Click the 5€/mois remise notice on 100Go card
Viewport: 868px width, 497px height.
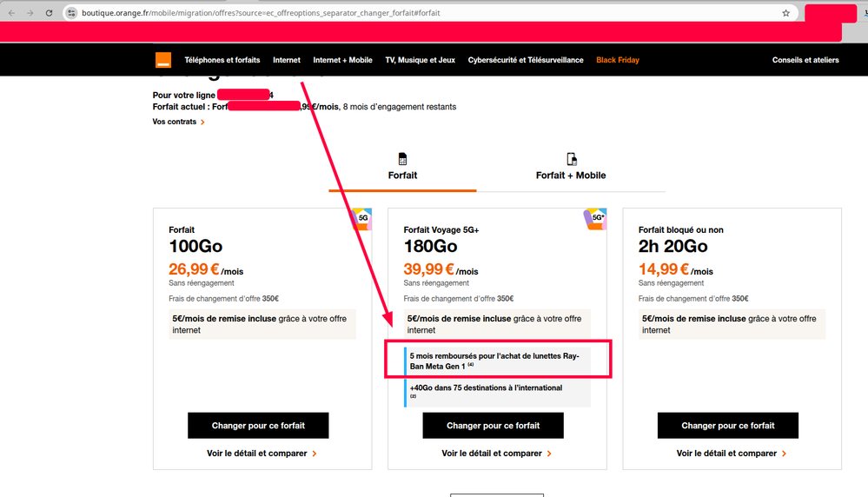click(x=262, y=324)
